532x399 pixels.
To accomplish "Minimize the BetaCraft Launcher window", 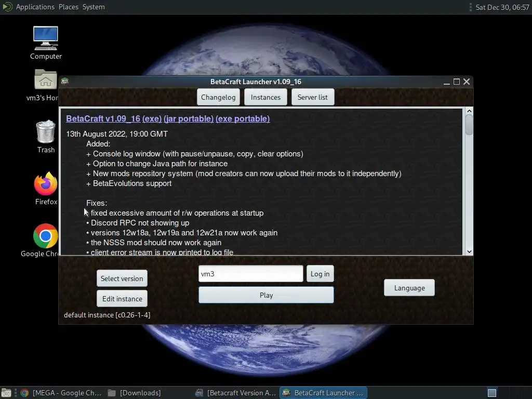I will pyautogui.click(x=447, y=82).
